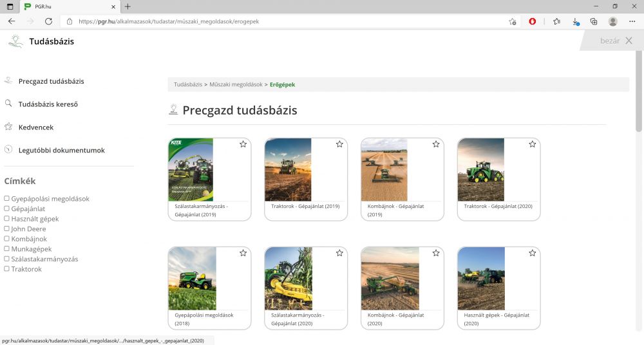Check the Munkagépek tag checkbox
Image resolution: width=644 pixels, height=345 pixels.
(6, 248)
